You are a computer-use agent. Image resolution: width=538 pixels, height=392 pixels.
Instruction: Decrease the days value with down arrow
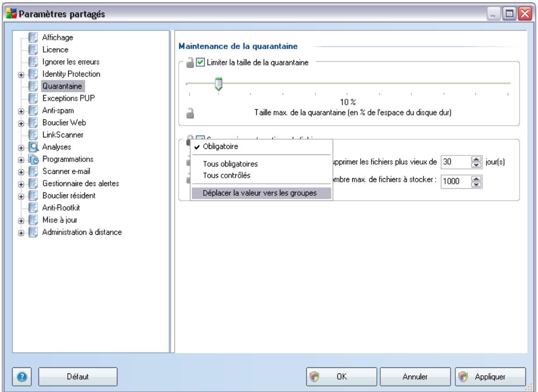point(476,165)
